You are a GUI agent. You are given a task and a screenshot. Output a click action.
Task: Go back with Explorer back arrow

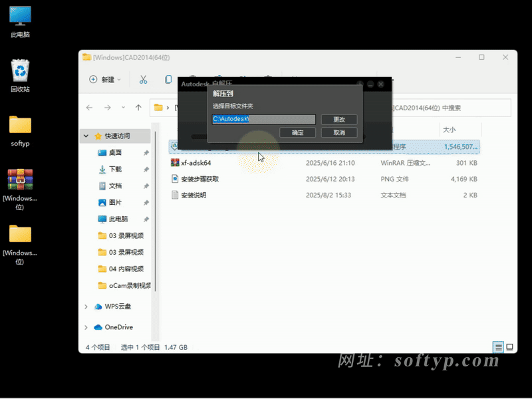tap(89, 108)
